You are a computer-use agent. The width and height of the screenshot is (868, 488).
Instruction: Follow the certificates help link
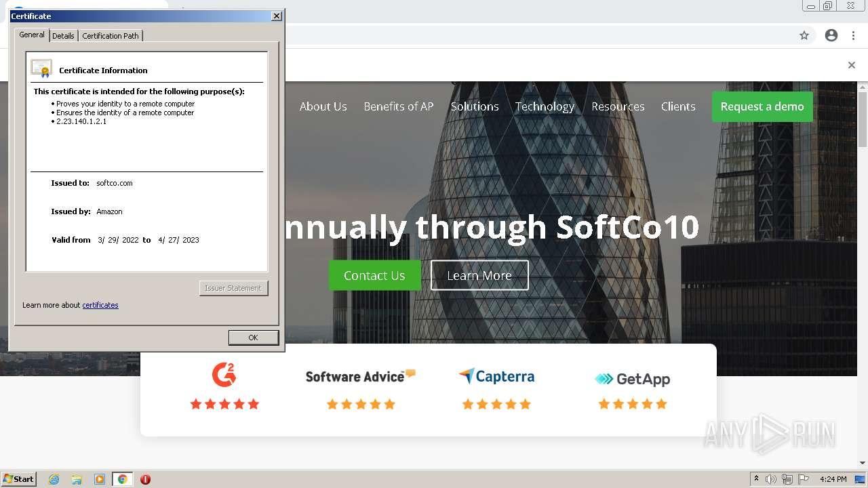pos(100,305)
